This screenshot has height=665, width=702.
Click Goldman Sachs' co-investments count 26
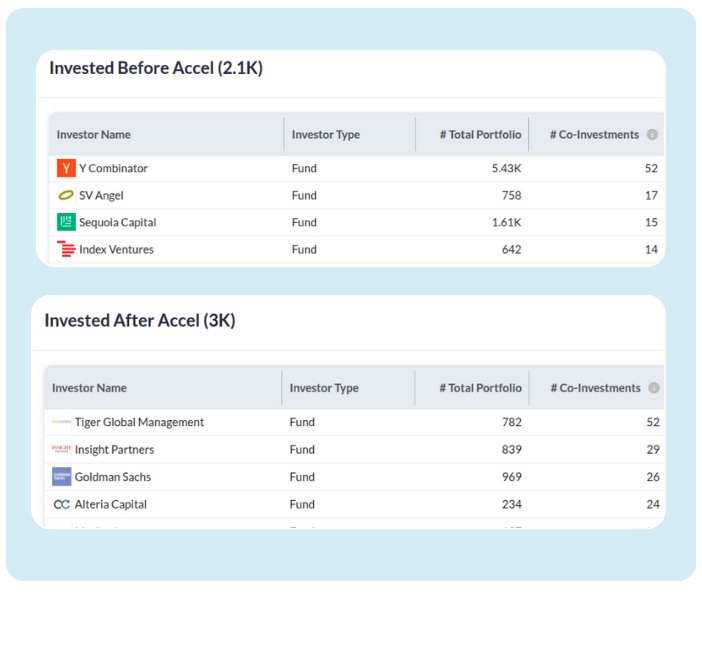(x=653, y=477)
